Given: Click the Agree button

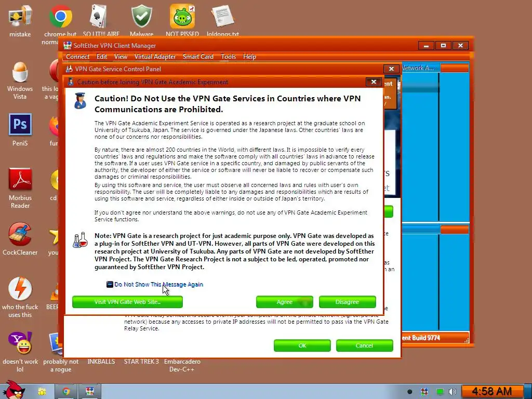Looking at the screenshot, I should 284,302.
